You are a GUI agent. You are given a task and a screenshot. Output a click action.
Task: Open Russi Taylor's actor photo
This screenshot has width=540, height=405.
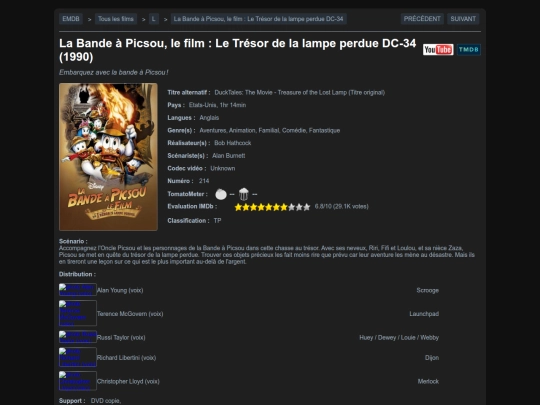coord(77,337)
